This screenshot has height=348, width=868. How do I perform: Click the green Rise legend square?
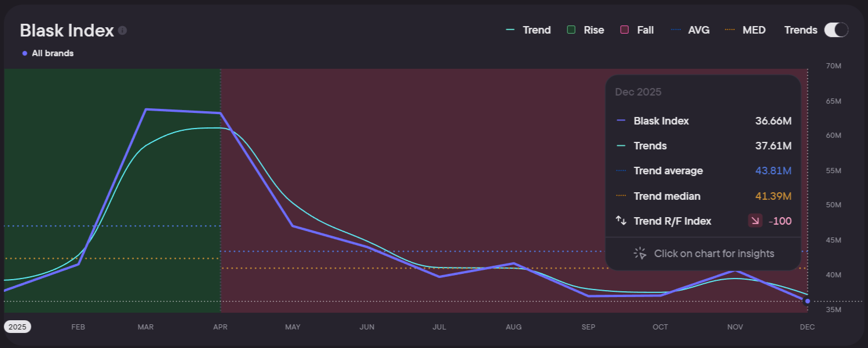(571, 30)
